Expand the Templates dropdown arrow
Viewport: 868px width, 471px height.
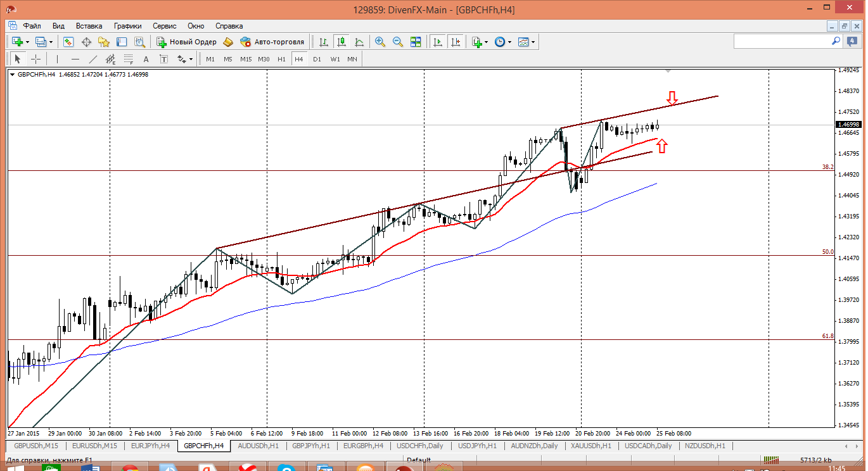coord(533,42)
